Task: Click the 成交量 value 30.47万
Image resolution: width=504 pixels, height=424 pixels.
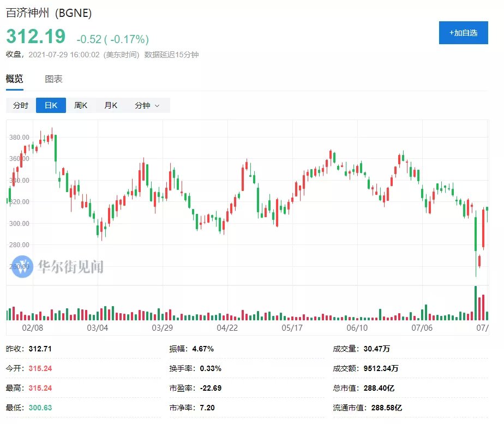Action: point(377,349)
